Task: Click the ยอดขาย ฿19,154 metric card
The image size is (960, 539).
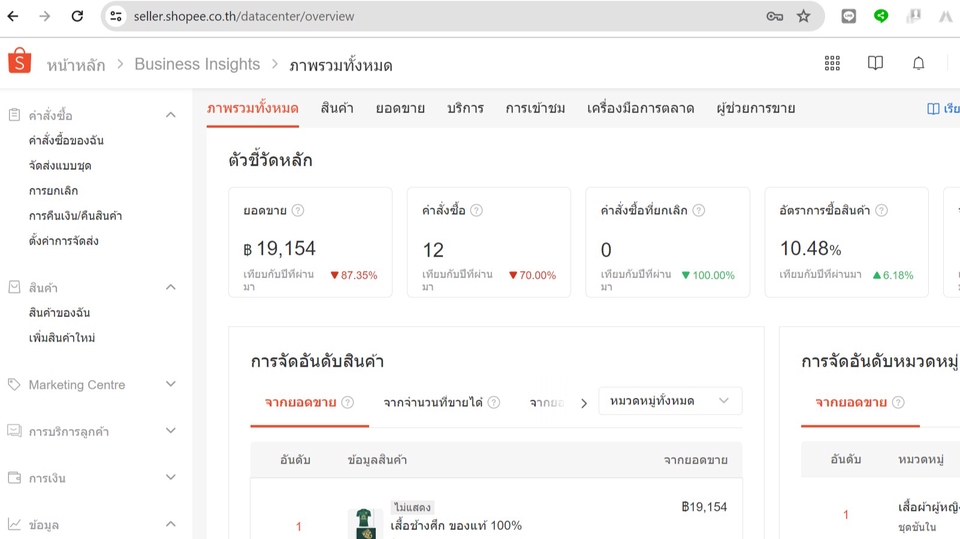Action: click(310, 243)
